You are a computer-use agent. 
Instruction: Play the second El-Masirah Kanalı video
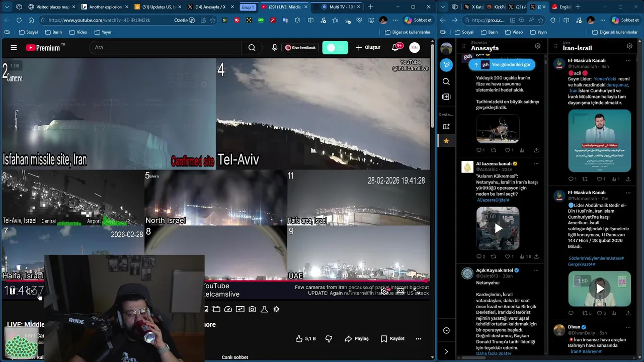pyautogui.click(x=599, y=289)
